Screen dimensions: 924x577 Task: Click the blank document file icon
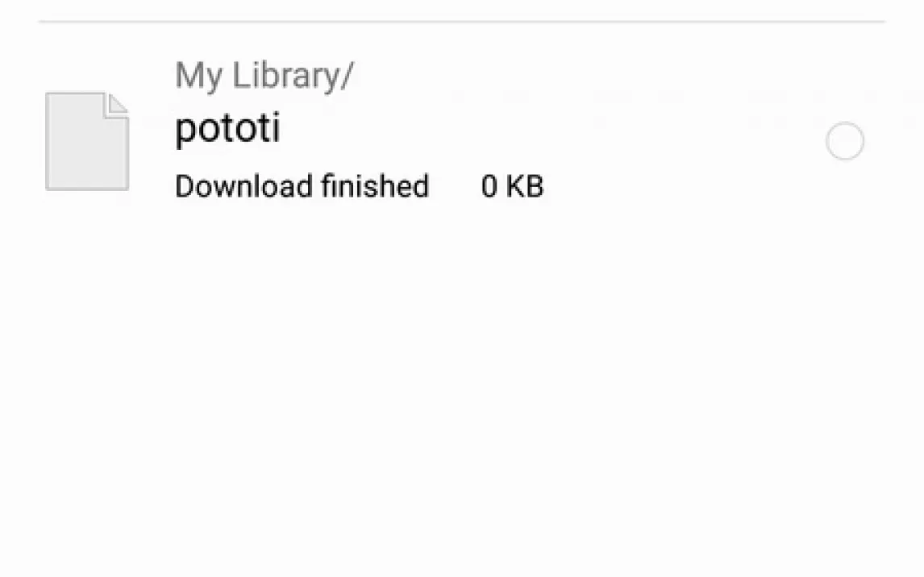tap(87, 142)
